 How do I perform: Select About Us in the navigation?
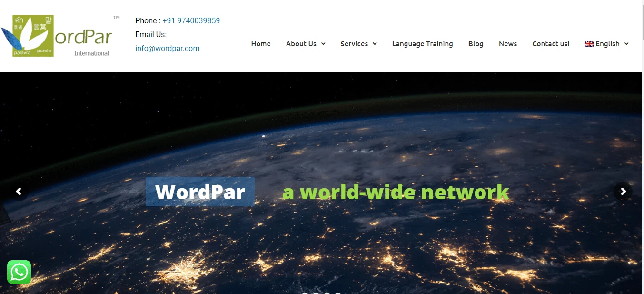[301, 44]
